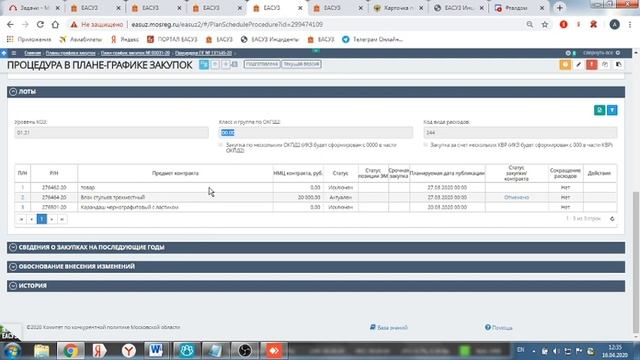The width and height of the screenshot is (640, 360).
Task: Expand the История section
Action: (x=13, y=286)
